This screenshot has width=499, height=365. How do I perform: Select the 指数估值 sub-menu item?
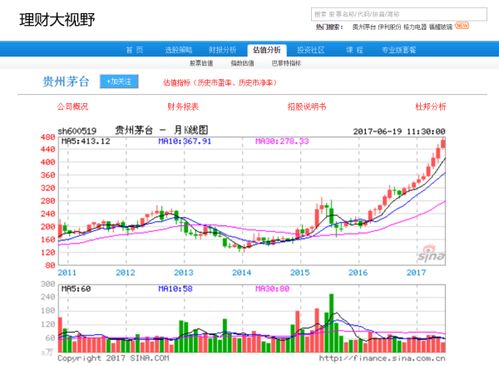tap(243, 63)
